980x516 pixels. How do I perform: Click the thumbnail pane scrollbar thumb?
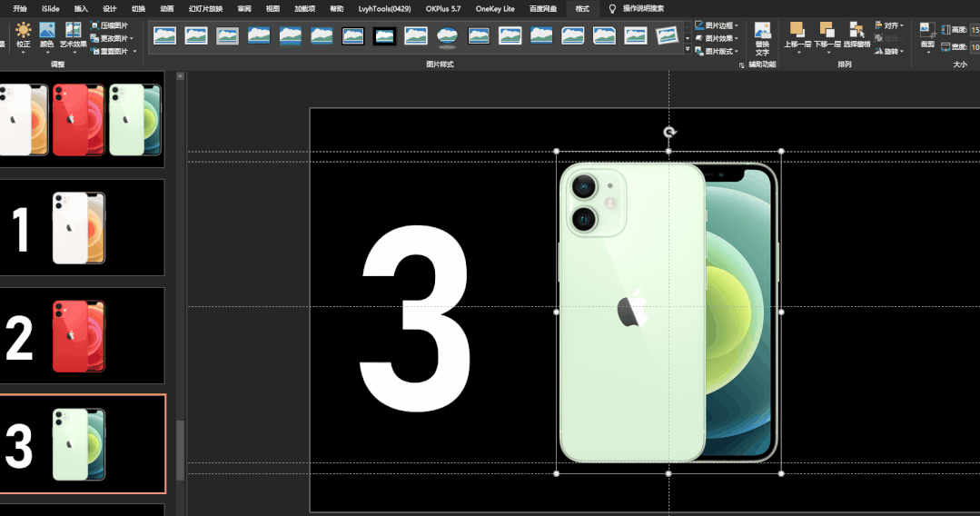(x=181, y=451)
